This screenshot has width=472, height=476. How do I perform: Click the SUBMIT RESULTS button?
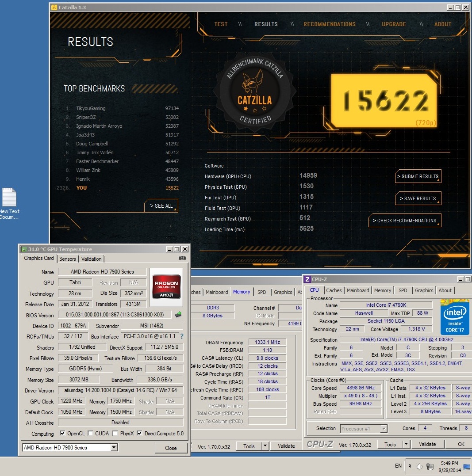click(x=418, y=176)
